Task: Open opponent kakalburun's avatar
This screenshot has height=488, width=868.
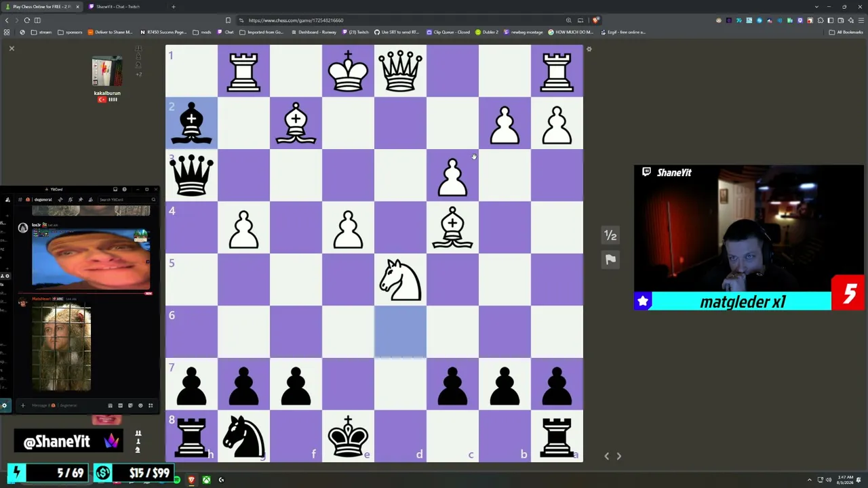Action: pyautogui.click(x=107, y=73)
